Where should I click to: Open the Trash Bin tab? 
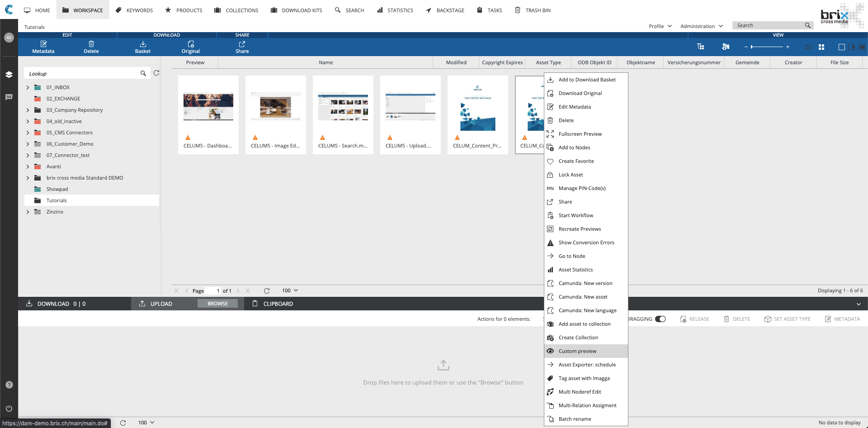click(533, 10)
